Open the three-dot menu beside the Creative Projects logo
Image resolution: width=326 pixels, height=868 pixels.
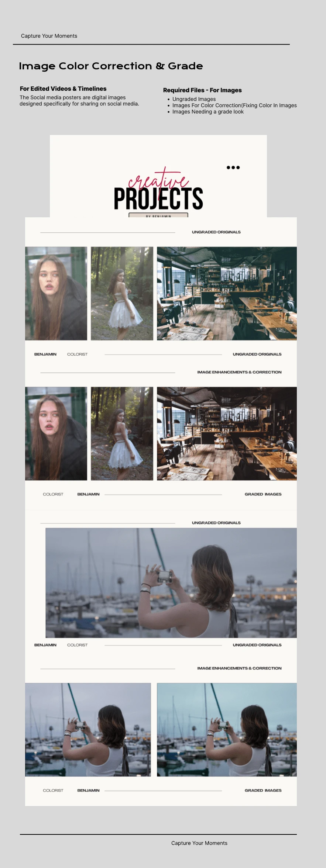pyautogui.click(x=233, y=167)
